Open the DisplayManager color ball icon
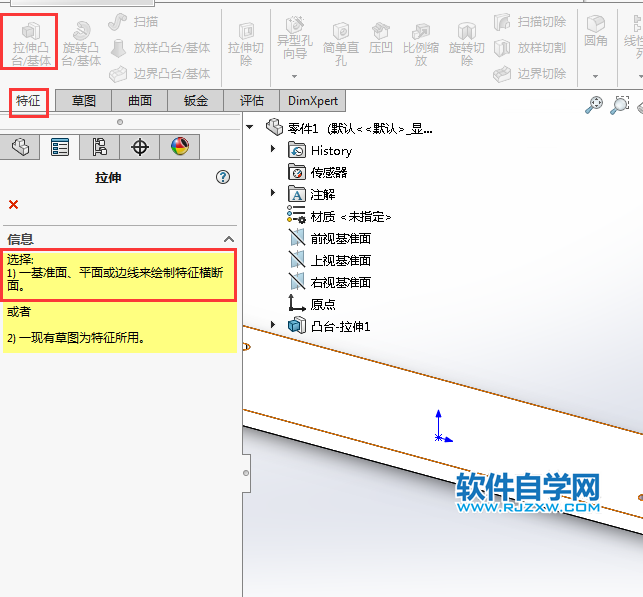 179,147
